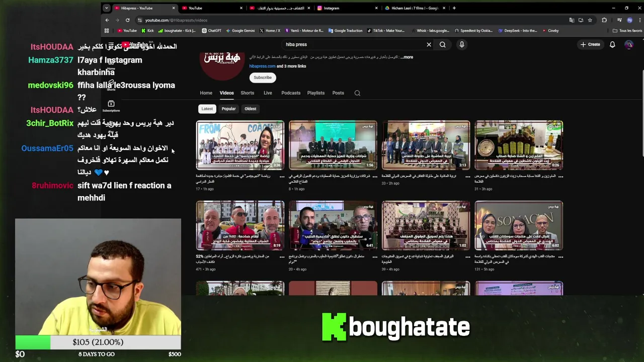
Task: Search within channel using magnifier icon
Action: click(357, 93)
